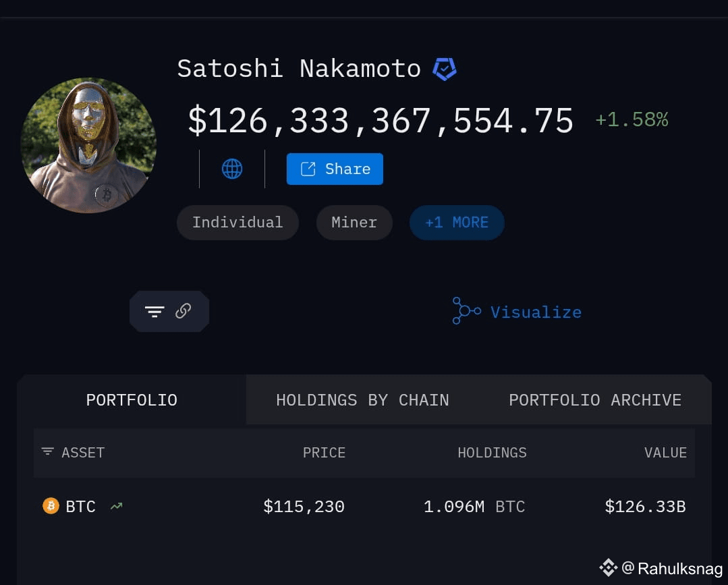Click the orange Bitcoin coin icon
This screenshot has width=728, height=585.
coord(51,505)
